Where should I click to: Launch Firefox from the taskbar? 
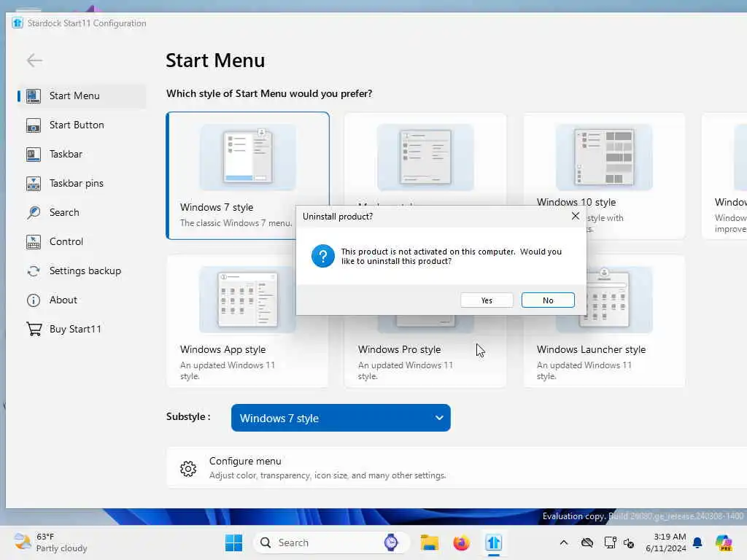(461, 542)
